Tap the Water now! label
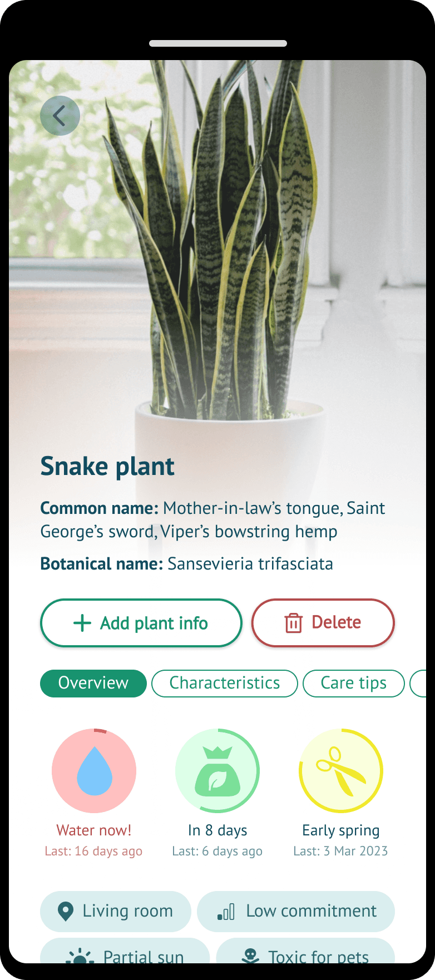Viewport: 435px width, 980px height. pos(94,830)
